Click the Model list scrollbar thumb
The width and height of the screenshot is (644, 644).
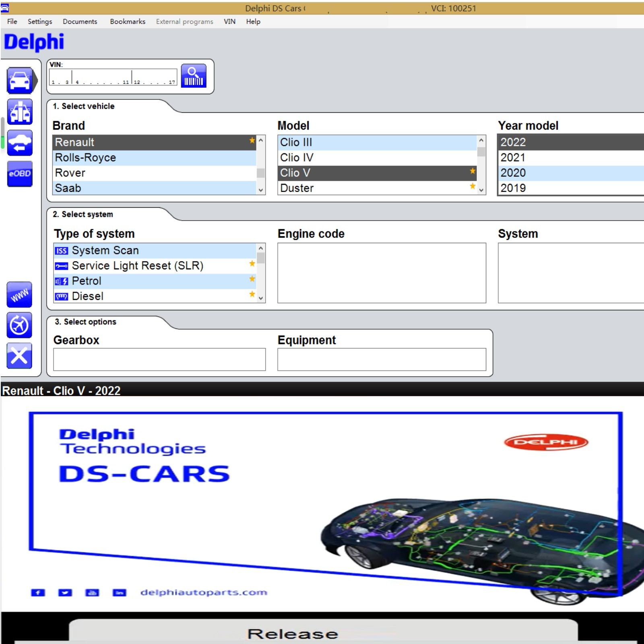[x=481, y=152]
